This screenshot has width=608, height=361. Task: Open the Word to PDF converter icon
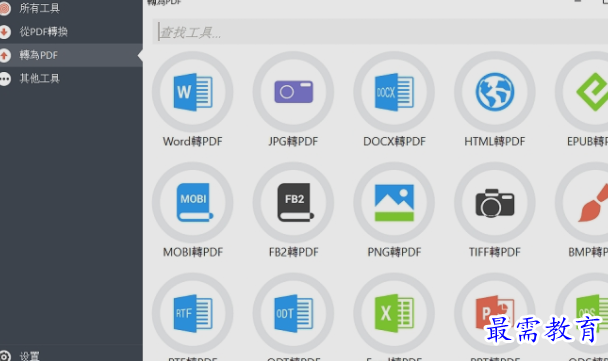coord(192,92)
